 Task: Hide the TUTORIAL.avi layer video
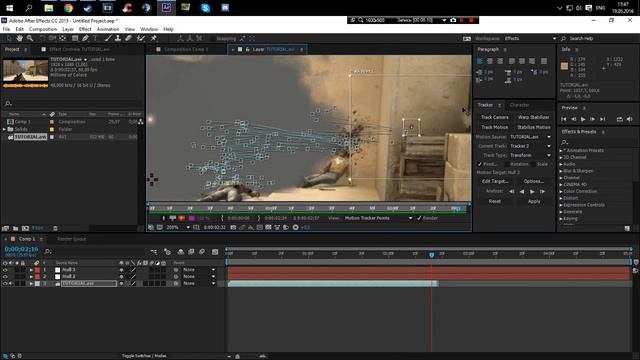click(5, 283)
